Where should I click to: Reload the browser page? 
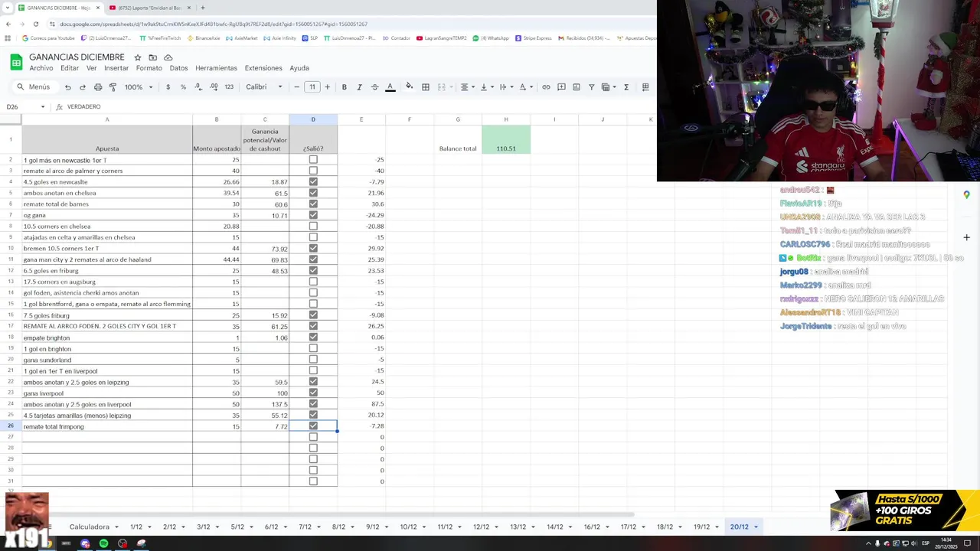pyautogui.click(x=35, y=24)
